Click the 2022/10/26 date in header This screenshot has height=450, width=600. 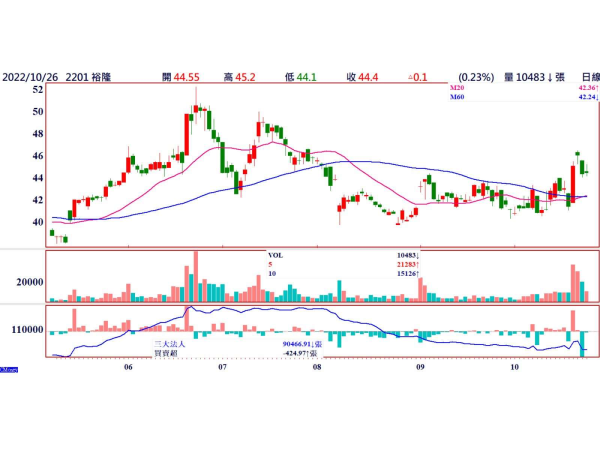[x=30, y=77]
